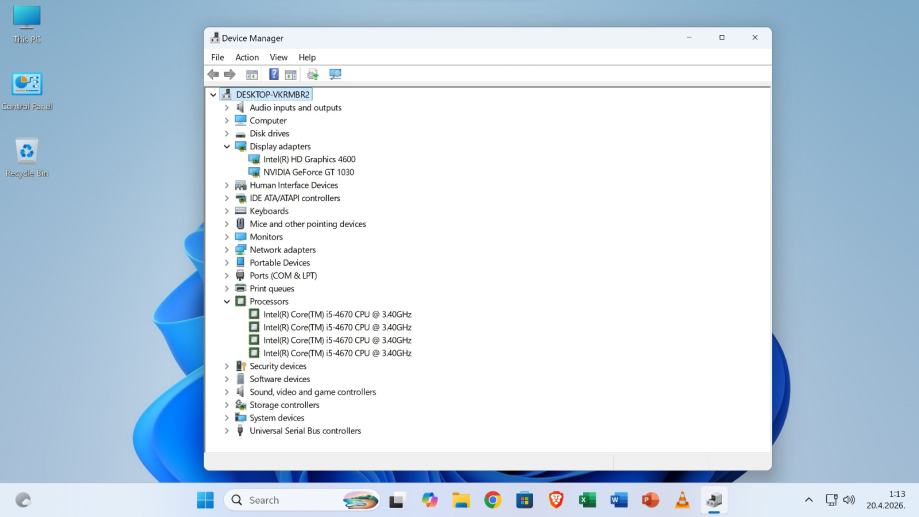Expand IDE ATA/ATAPI controllers
Screen dimensions: 919x517
[x=227, y=198]
